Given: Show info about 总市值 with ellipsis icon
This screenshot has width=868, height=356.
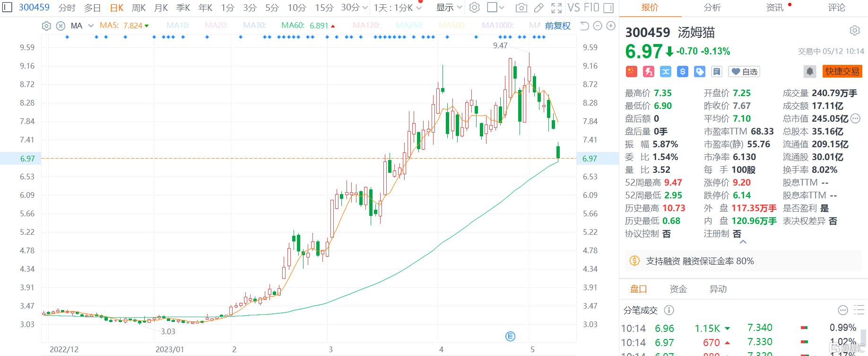Looking at the screenshot, I should coord(855,119).
